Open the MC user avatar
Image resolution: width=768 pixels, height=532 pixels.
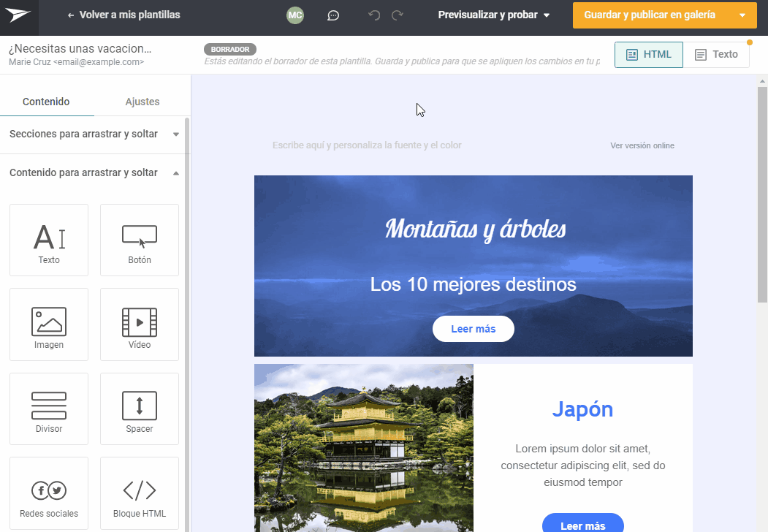[295, 15]
